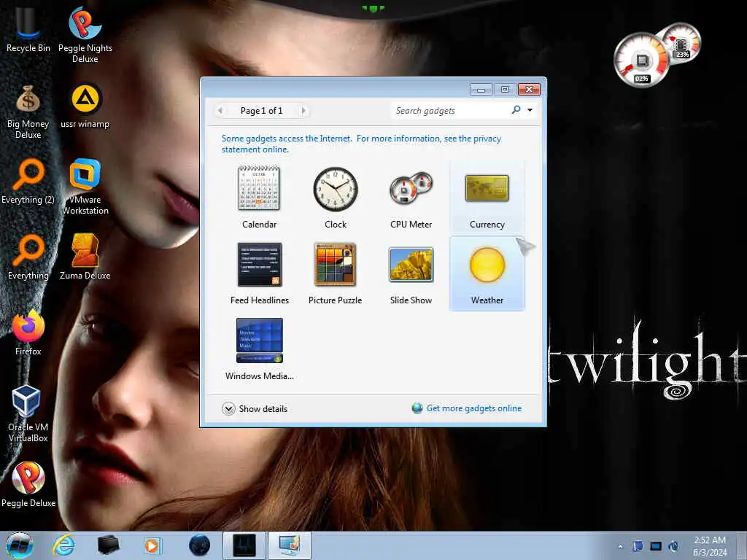The image size is (747, 560).
Task: Open Everything (2) desktop icon
Action: tap(28, 182)
